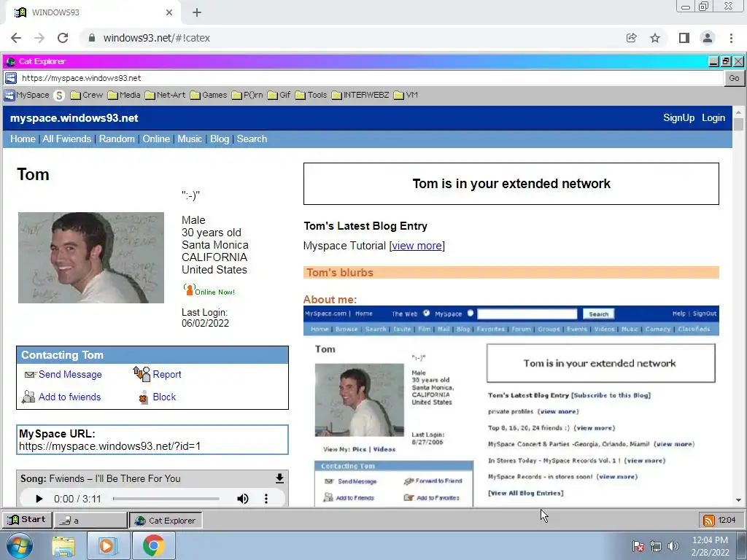Mute the song player volume

[x=242, y=499]
